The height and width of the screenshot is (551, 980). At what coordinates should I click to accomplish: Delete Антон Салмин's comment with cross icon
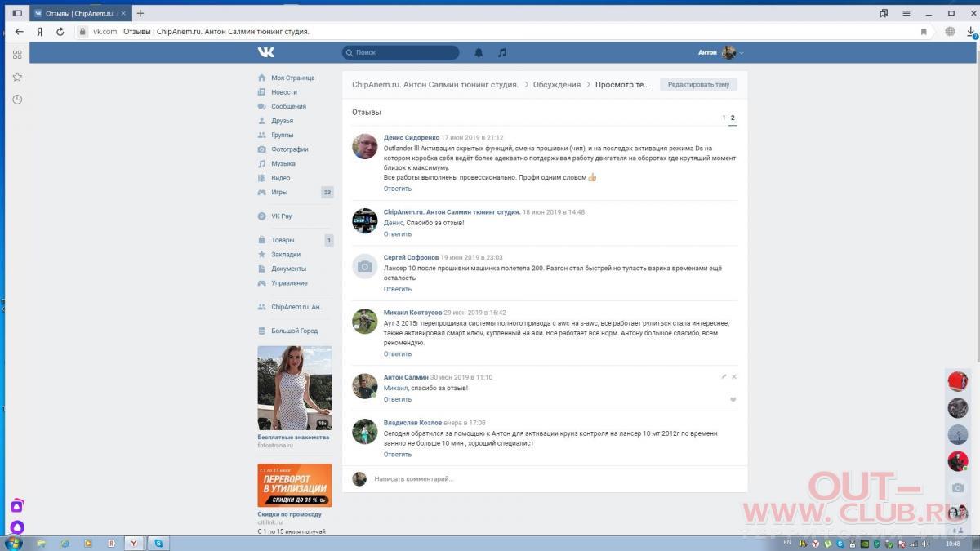click(x=734, y=376)
